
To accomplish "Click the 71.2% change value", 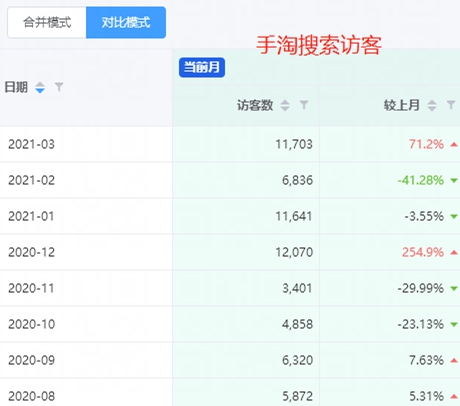I will click(x=426, y=144).
